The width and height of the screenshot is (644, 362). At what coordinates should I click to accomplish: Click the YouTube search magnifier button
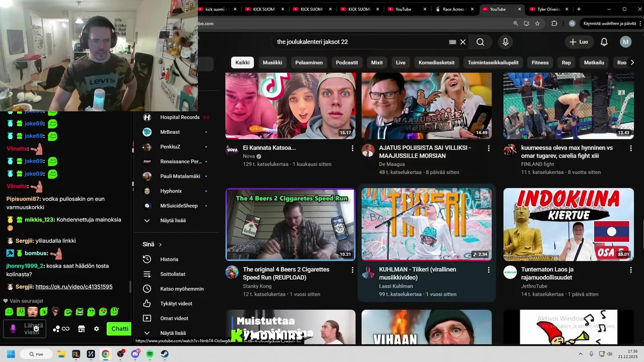pyautogui.click(x=480, y=42)
